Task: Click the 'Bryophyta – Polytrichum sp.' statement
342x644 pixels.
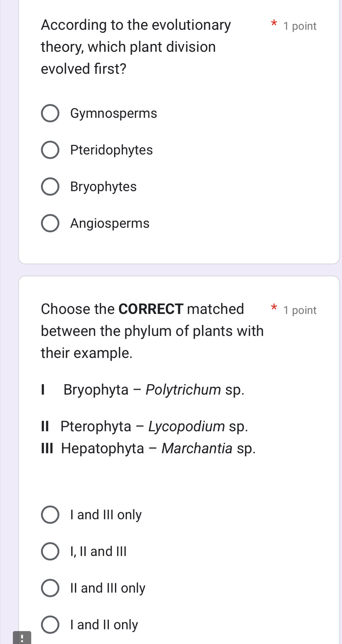Action: (x=153, y=389)
